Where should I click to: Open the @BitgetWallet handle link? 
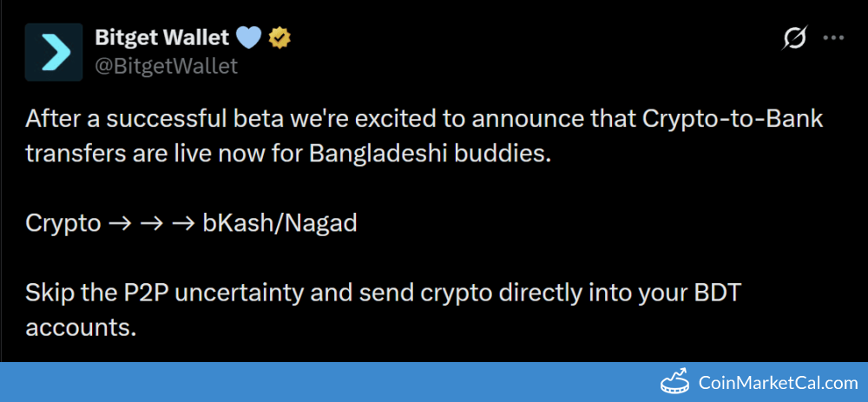tap(165, 66)
